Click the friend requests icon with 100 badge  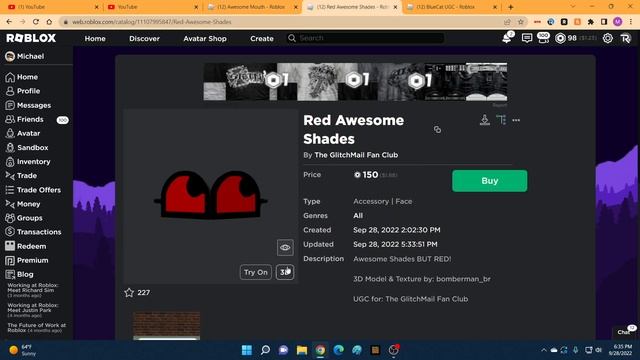coord(543,38)
